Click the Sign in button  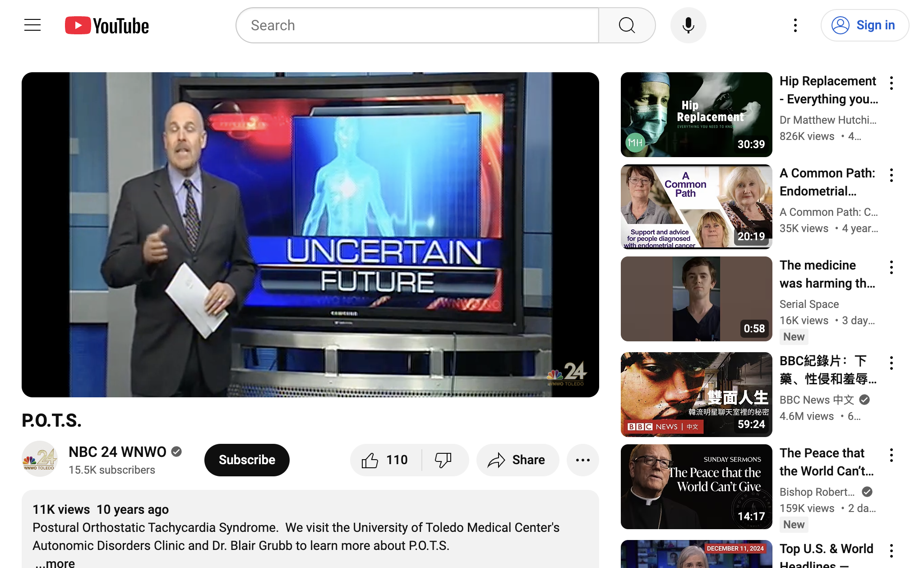(864, 25)
